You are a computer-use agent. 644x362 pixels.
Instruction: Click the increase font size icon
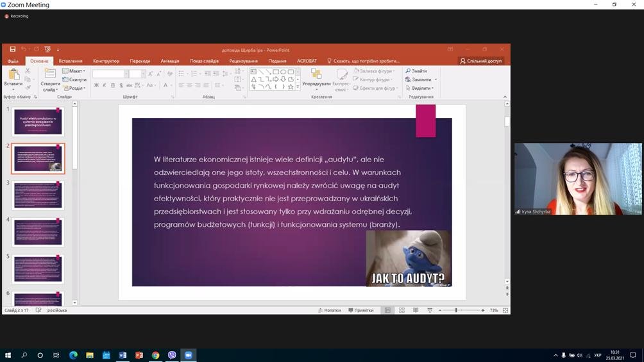(x=150, y=74)
